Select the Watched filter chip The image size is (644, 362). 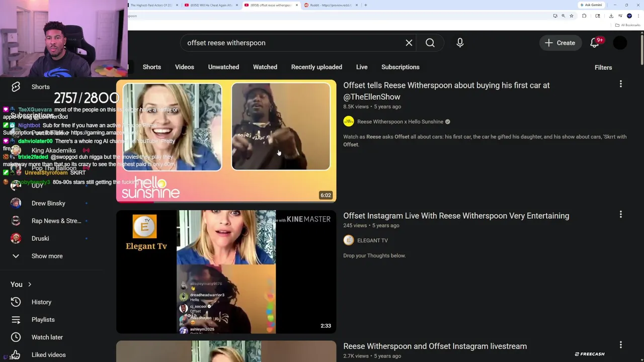click(x=265, y=67)
